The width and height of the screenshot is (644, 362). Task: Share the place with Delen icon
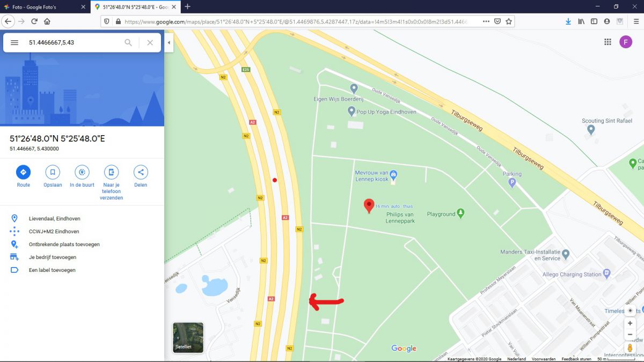(141, 172)
